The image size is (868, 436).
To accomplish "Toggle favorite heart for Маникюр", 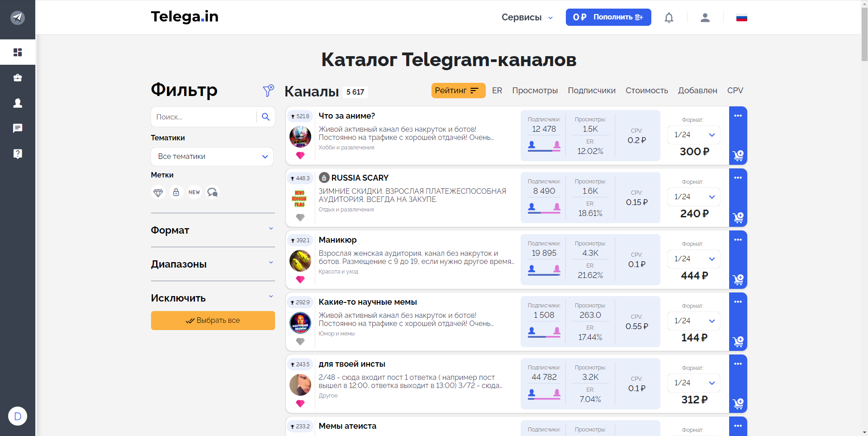I will point(300,280).
